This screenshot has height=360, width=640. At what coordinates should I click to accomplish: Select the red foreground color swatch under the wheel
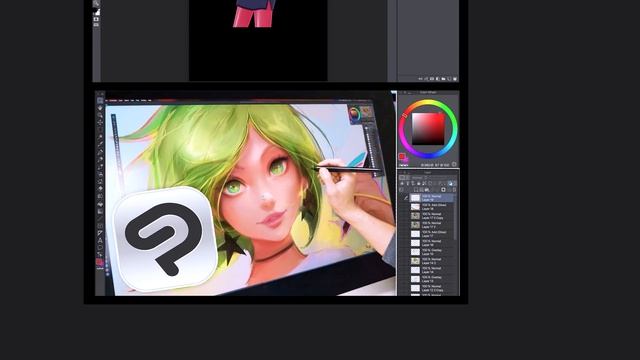[402, 157]
